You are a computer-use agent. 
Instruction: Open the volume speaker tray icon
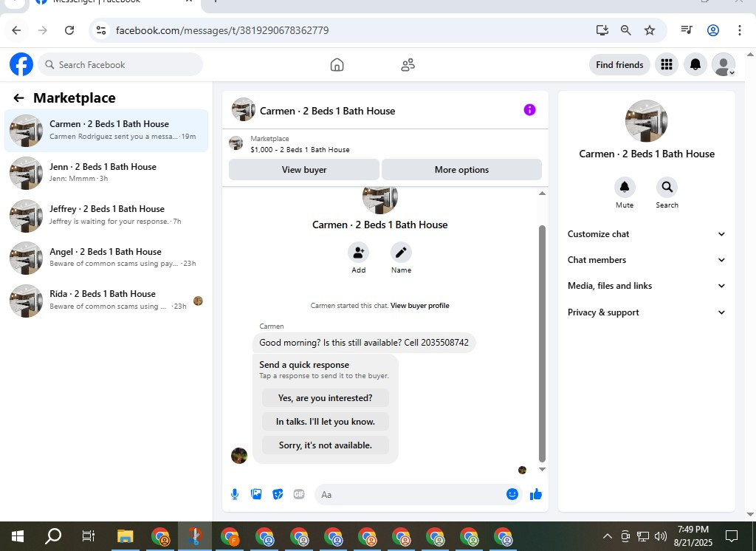pyautogui.click(x=661, y=536)
